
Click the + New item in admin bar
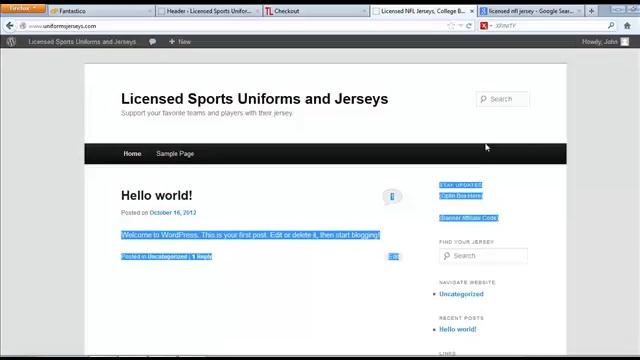(180, 42)
